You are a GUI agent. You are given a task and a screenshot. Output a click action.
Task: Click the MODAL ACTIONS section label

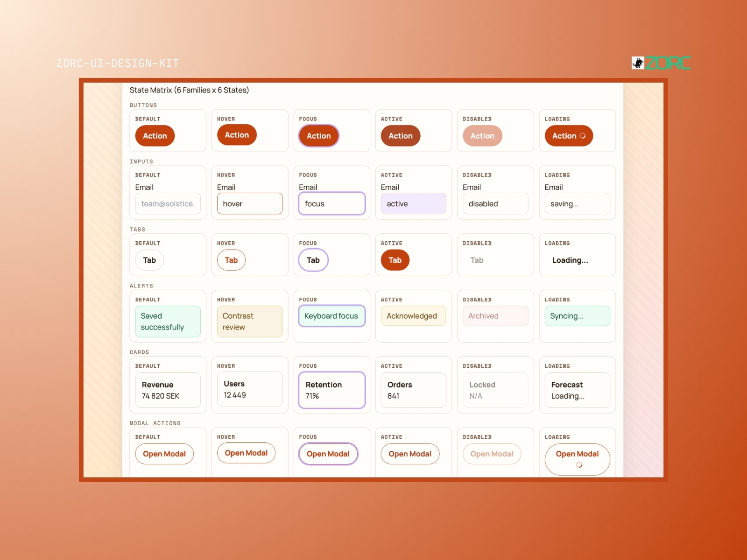point(155,423)
